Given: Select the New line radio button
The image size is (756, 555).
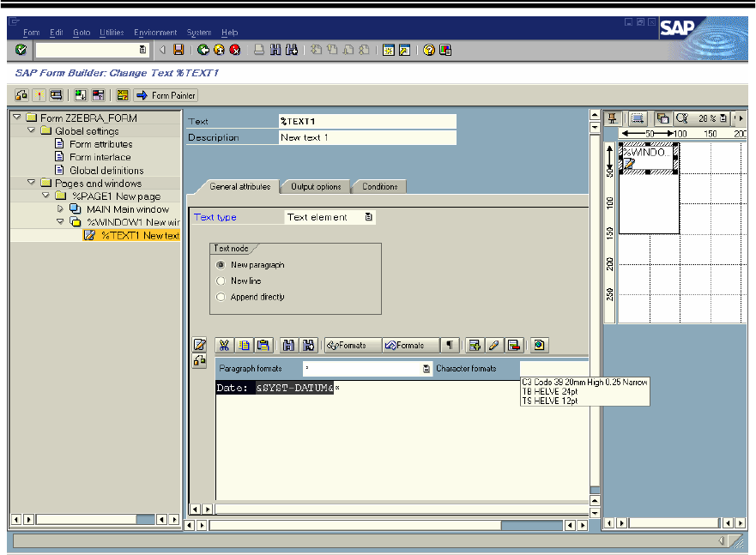Looking at the screenshot, I should (x=221, y=281).
